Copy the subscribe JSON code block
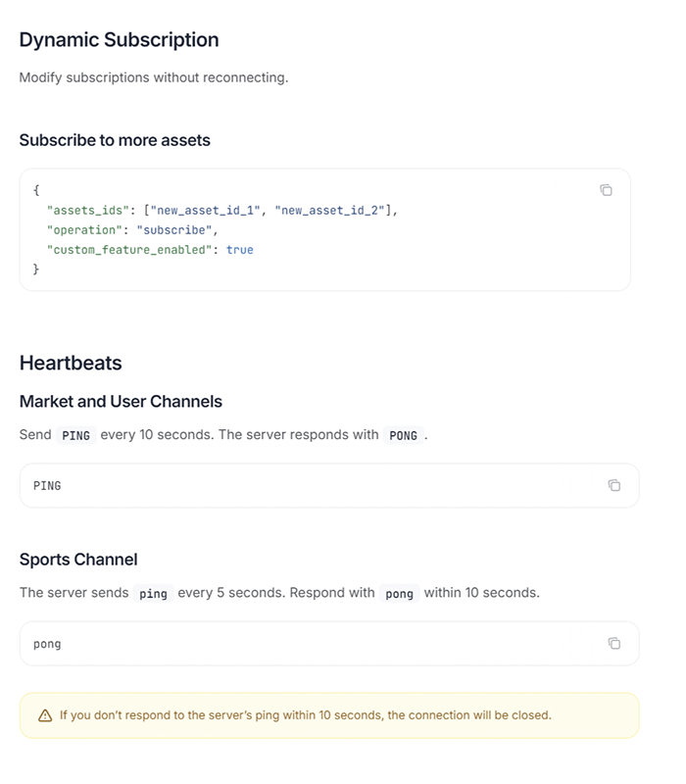This screenshot has width=686, height=784. [x=606, y=190]
